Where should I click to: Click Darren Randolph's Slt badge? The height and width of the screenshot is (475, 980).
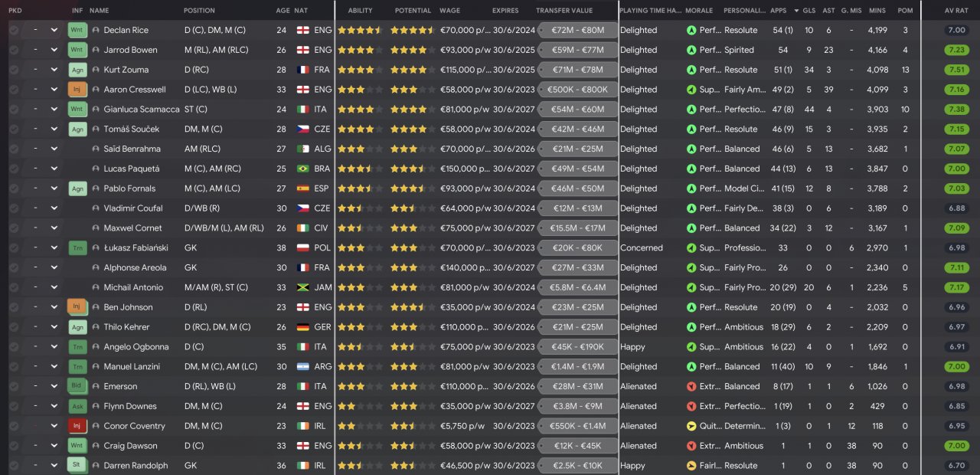[x=77, y=466]
